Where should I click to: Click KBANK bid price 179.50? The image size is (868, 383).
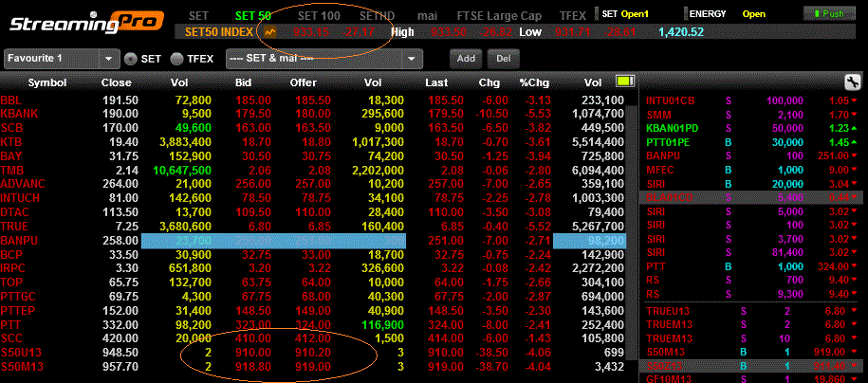coord(254,114)
